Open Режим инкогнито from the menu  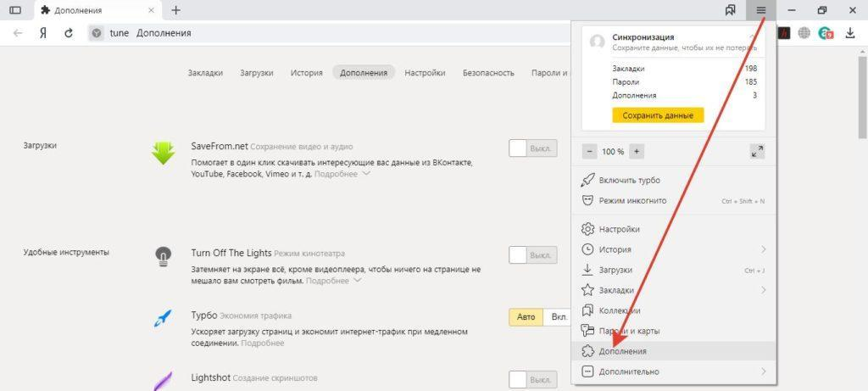(x=674, y=200)
